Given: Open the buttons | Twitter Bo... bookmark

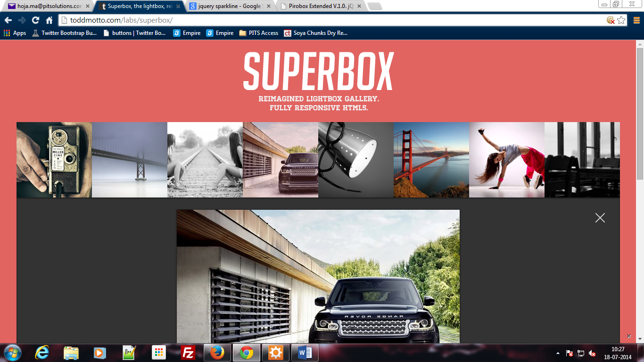Looking at the screenshot, I should point(134,33).
